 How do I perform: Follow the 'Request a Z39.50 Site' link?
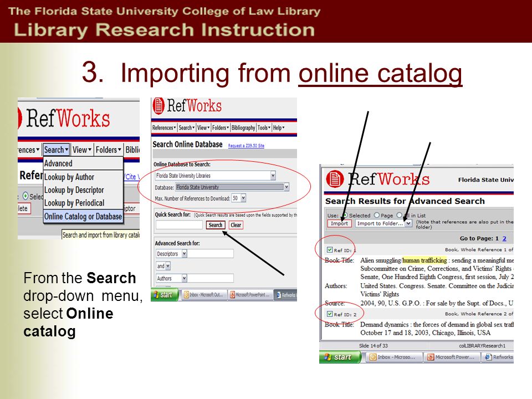click(x=246, y=146)
